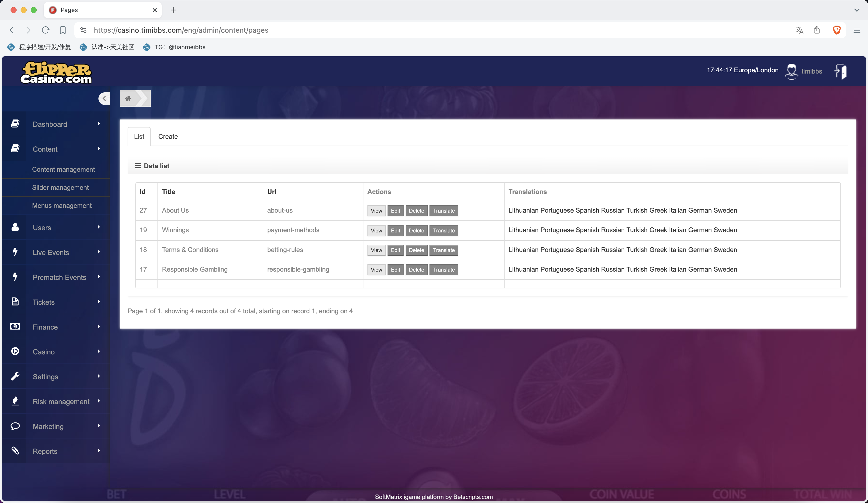
Task: Click the Settings wrench icon
Action: pos(15,376)
